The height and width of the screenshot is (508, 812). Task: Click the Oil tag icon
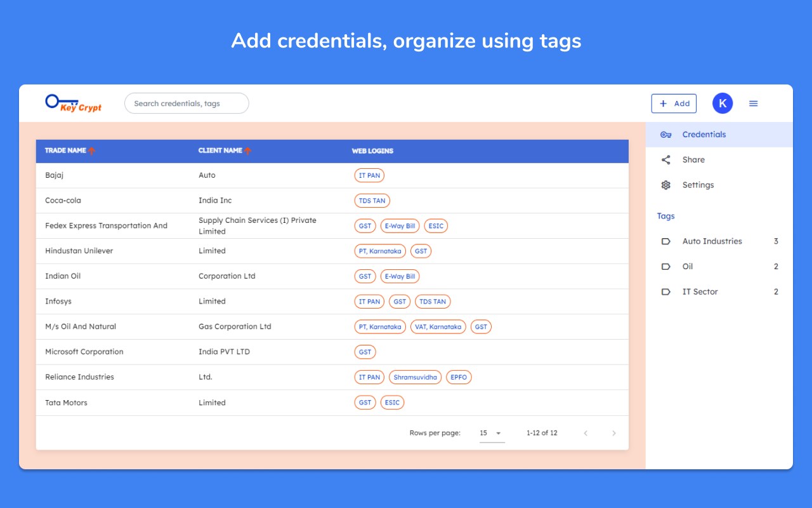tap(666, 267)
